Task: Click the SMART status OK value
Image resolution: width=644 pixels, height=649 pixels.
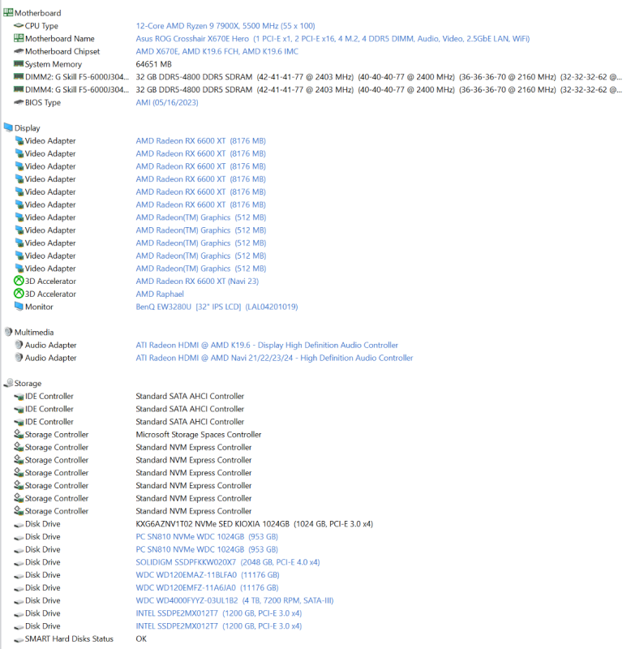Action: click(x=141, y=638)
